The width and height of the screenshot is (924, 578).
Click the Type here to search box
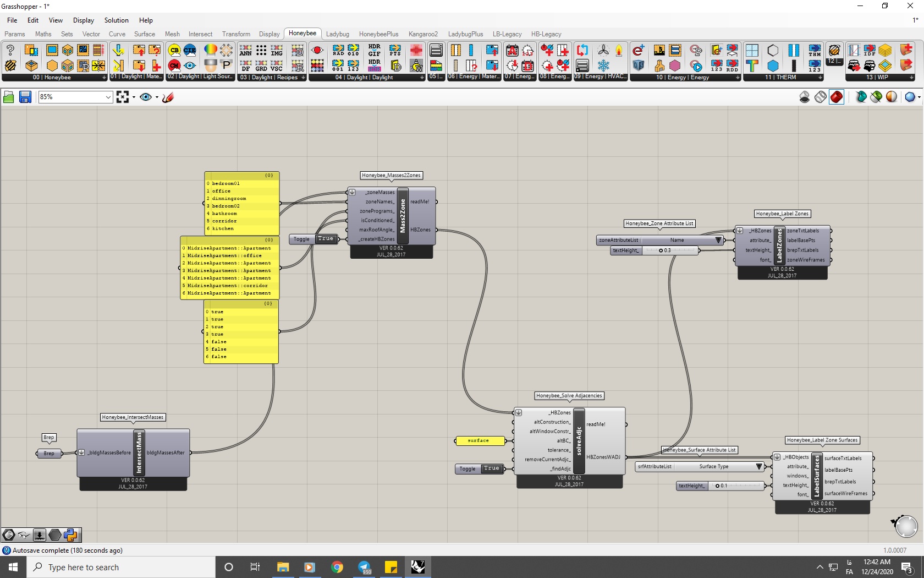(x=121, y=567)
